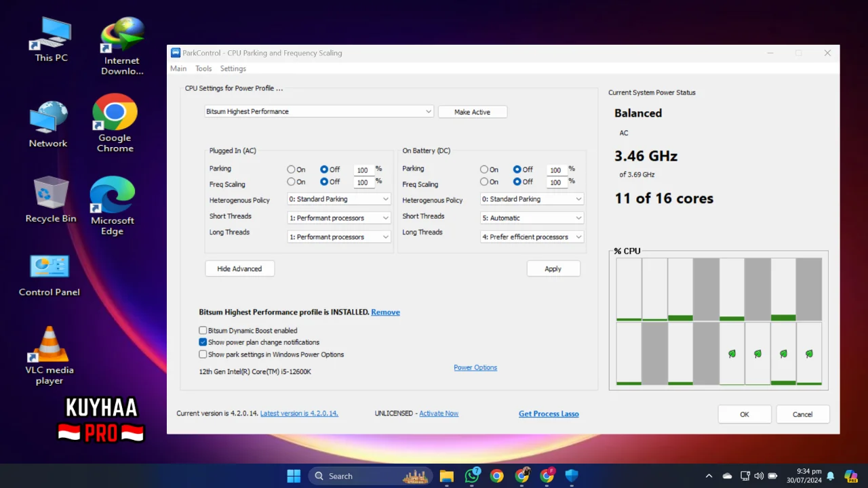Expand Plugged In Heterogenous Policy dropdown

tap(339, 199)
